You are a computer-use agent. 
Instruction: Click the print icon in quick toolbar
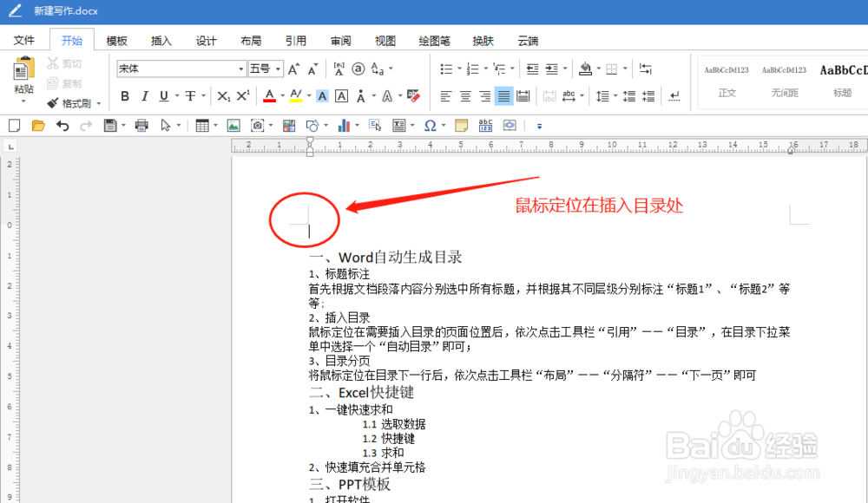pyautogui.click(x=141, y=126)
